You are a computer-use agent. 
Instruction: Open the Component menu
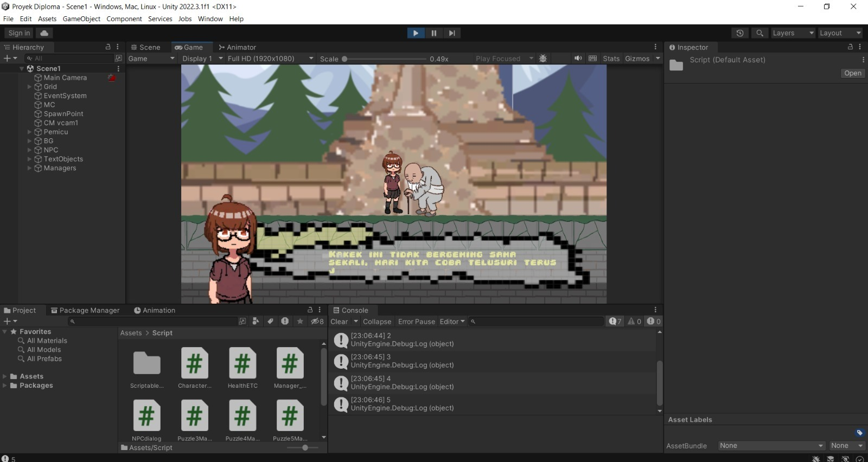(124, 18)
